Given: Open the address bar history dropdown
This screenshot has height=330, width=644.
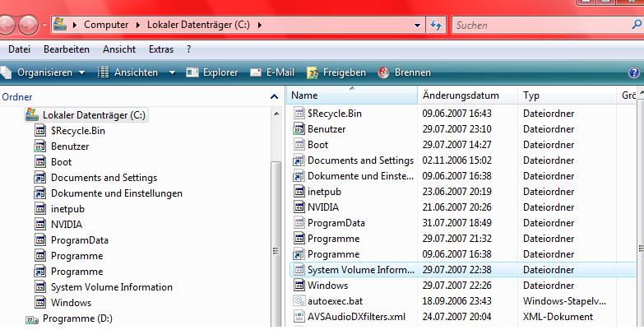Looking at the screenshot, I should [x=417, y=25].
